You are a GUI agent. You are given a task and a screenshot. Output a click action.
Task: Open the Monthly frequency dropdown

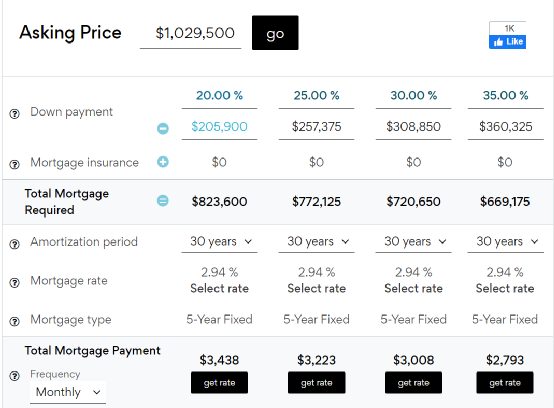click(68, 392)
